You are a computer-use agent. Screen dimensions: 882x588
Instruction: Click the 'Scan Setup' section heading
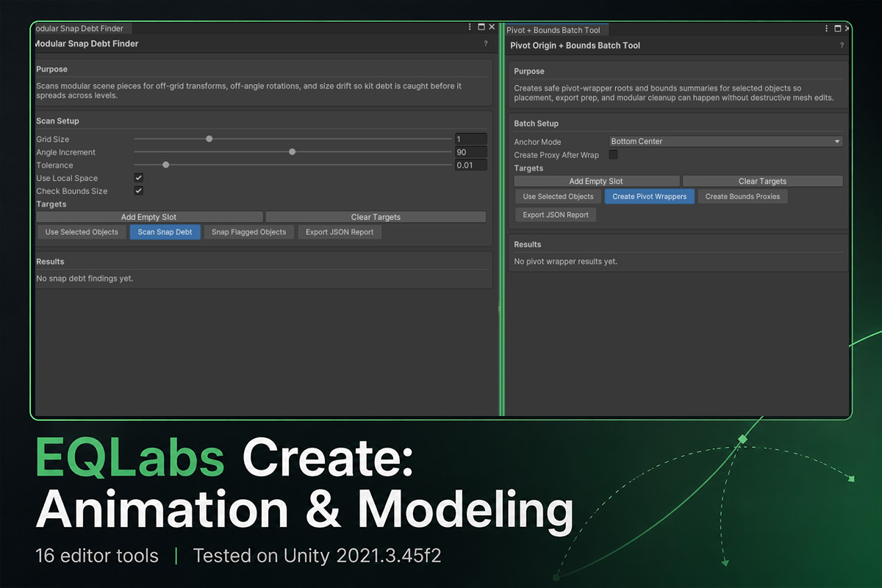point(57,121)
